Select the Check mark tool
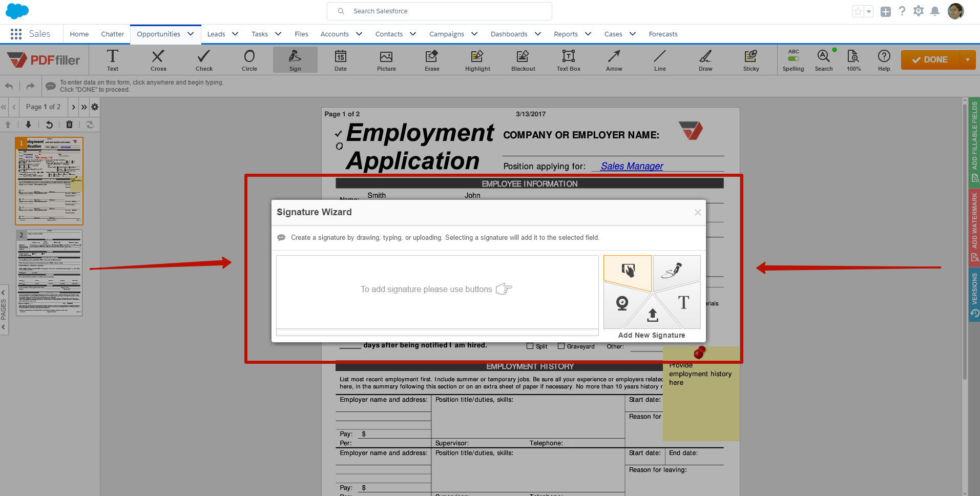 click(x=204, y=59)
